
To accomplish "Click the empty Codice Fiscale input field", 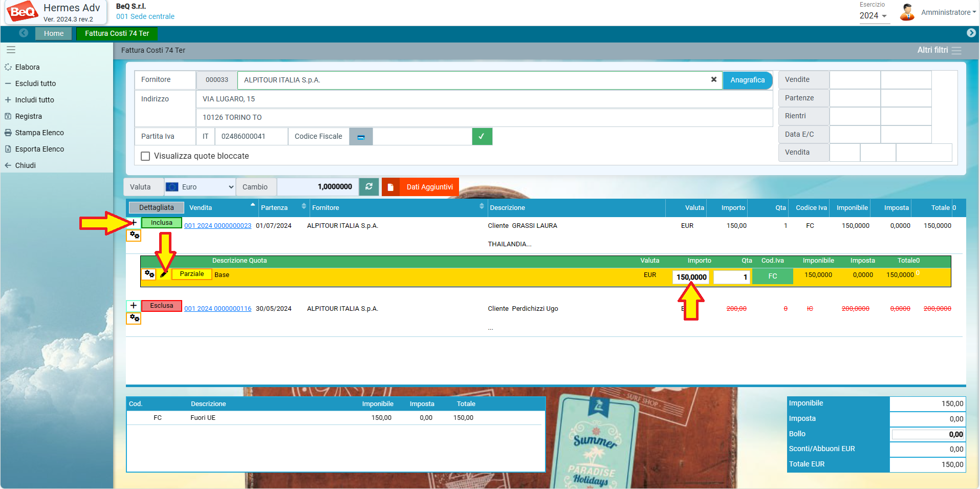I will pos(422,137).
